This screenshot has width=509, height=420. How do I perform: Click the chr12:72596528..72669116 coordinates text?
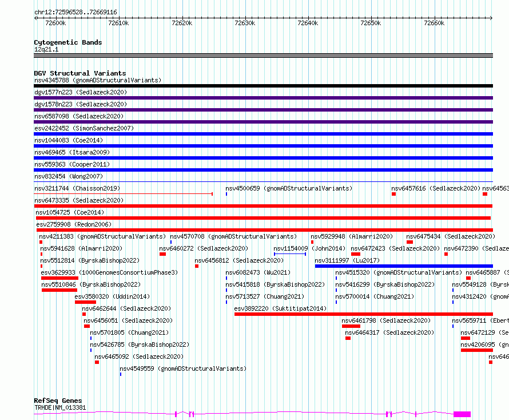point(75,13)
